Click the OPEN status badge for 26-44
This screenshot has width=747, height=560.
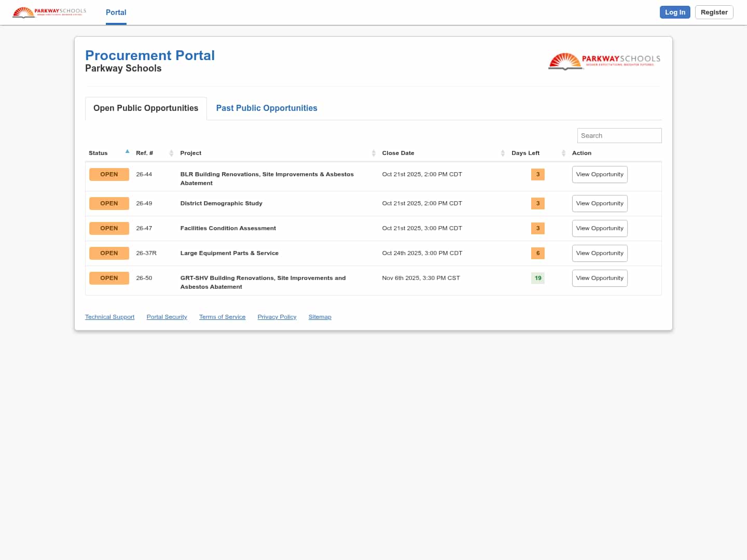109,175
